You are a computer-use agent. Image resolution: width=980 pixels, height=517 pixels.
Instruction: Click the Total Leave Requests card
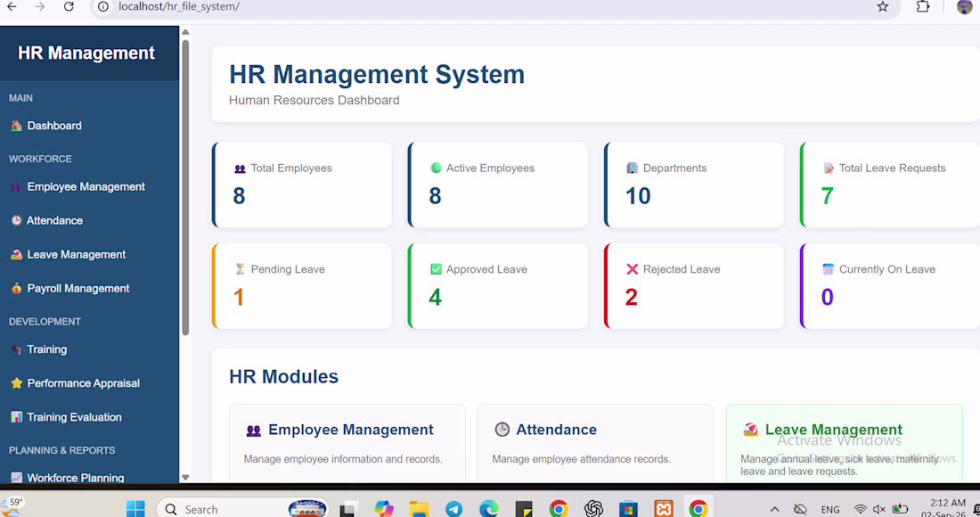point(890,185)
